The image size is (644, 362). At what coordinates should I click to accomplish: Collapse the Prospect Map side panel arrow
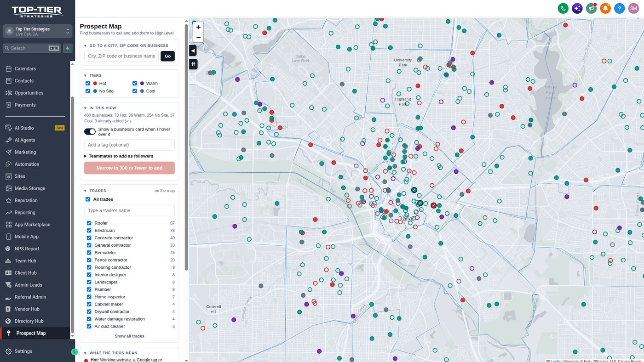[x=193, y=51]
